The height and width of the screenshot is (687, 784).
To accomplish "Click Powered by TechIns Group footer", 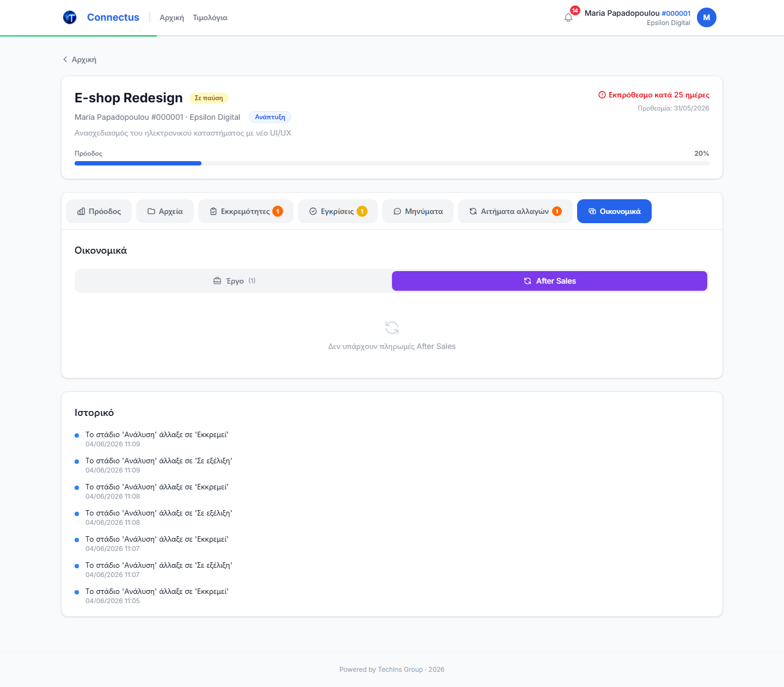I will pyautogui.click(x=392, y=670).
